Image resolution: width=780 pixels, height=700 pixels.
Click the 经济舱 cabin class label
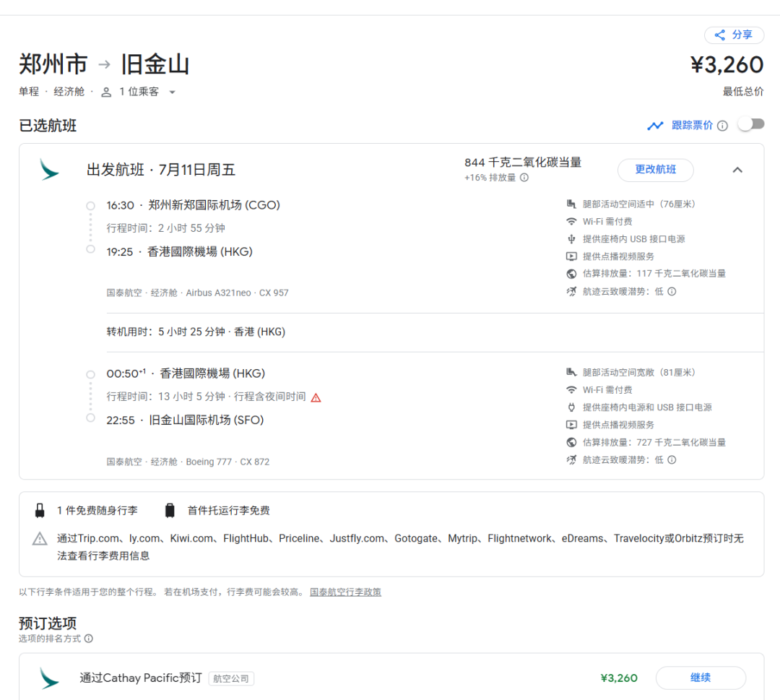[x=69, y=92]
